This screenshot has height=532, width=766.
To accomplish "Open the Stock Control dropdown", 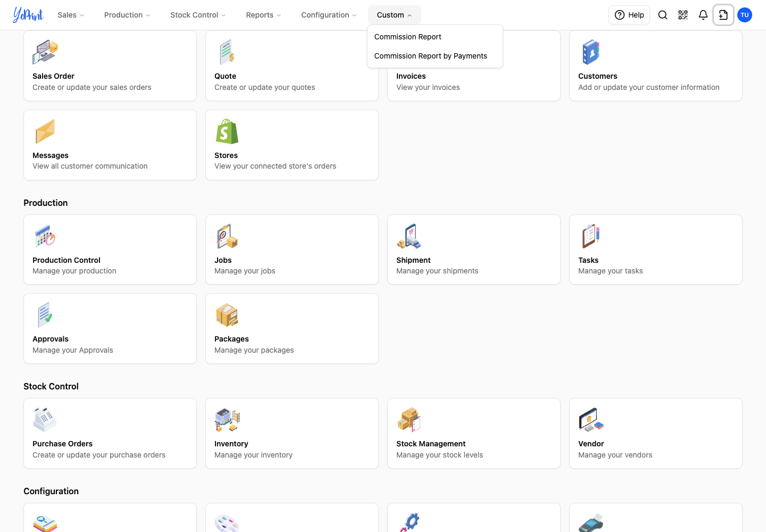I will [198, 15].
